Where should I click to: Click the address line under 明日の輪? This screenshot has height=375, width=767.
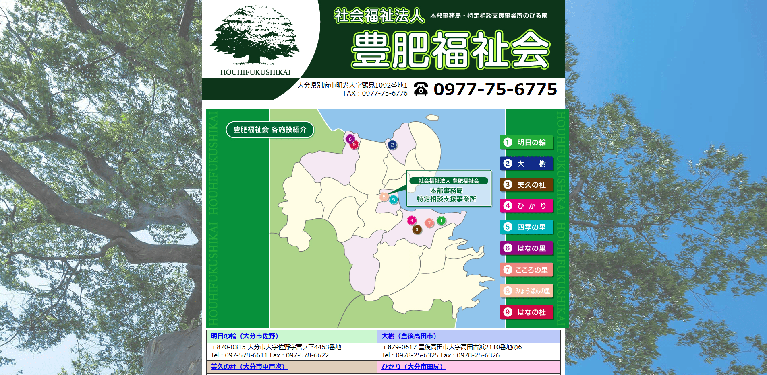[276, 347]
